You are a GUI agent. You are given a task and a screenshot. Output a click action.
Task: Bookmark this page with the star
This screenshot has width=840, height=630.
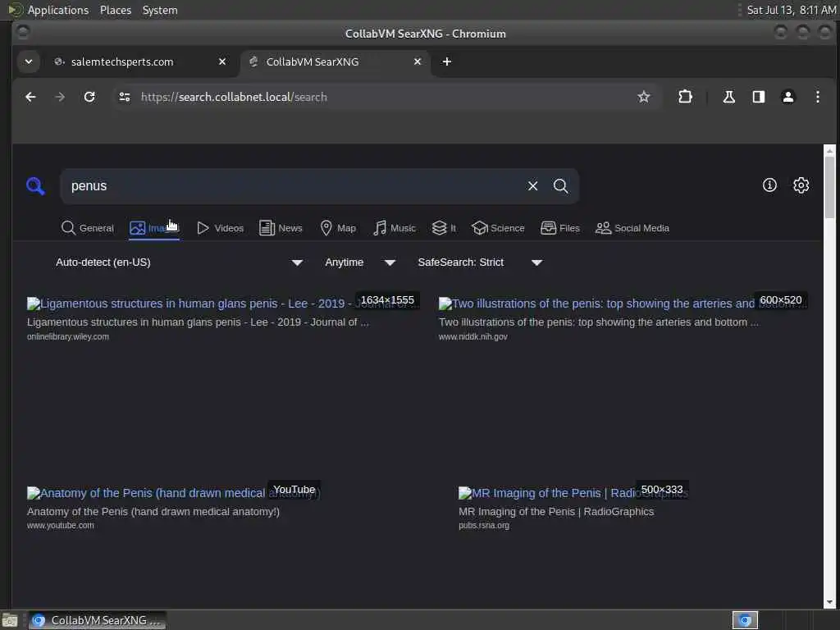(643, 97)
